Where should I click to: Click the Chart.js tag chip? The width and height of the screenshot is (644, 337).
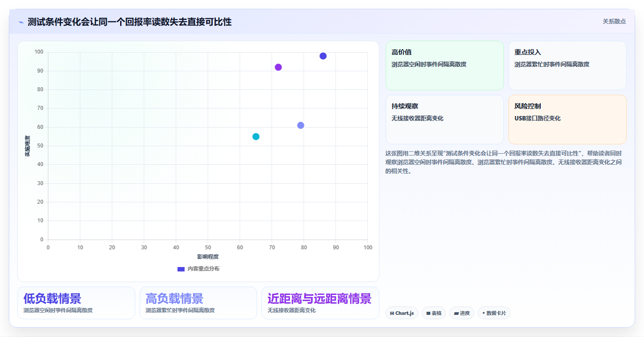pos(402,313)
